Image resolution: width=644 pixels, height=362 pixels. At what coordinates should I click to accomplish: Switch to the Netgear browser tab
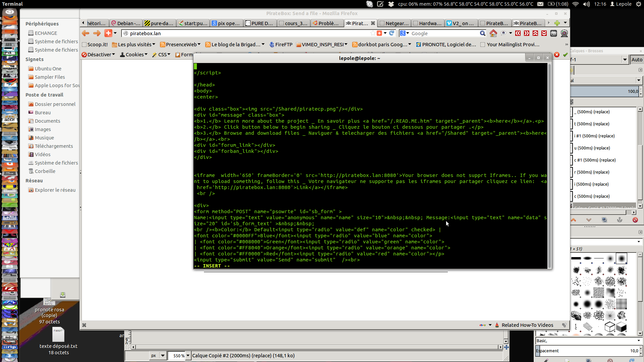(x=394, y=23)
